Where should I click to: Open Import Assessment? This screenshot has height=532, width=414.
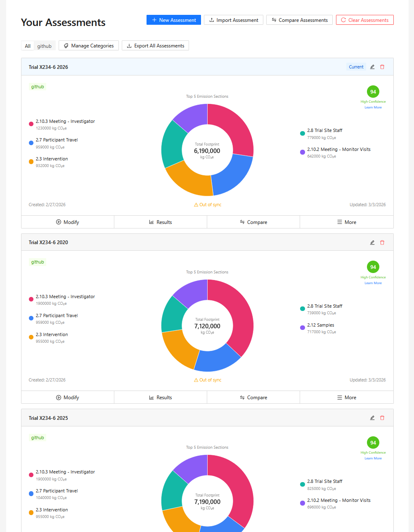[234, 20]
